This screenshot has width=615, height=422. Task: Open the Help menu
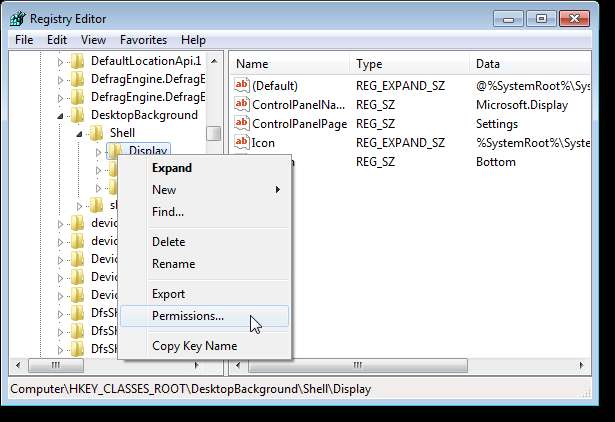point(193,40)
